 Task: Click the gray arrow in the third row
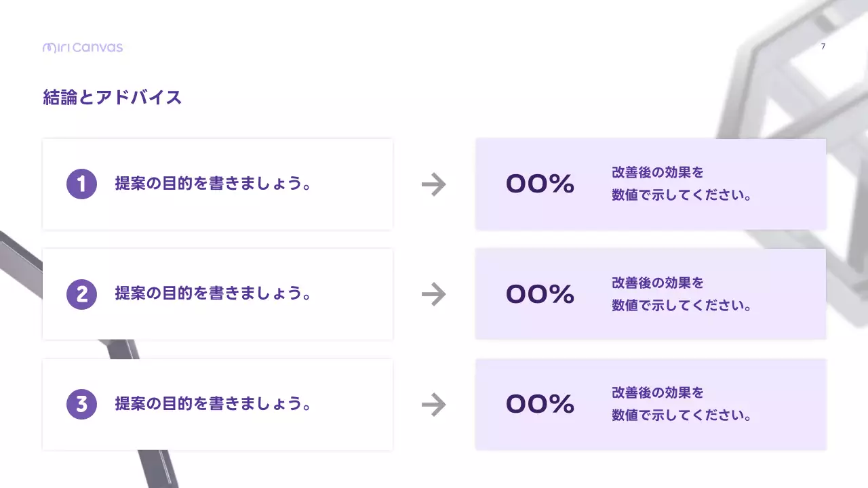(x=434, y=405)
